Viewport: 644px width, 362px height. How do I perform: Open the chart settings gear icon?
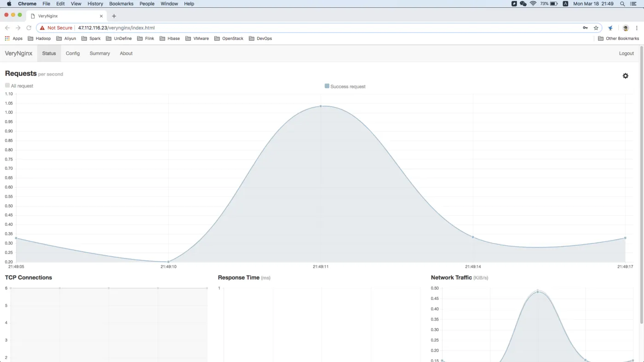coord(625,76)
